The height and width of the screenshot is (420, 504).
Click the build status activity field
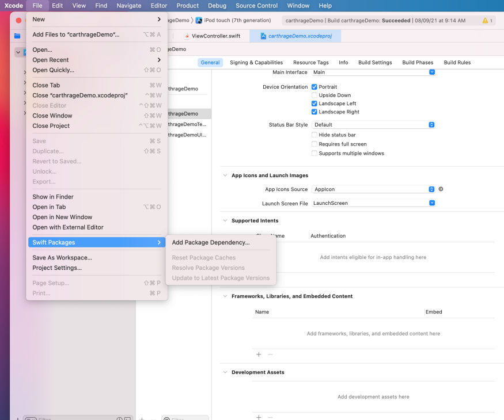click(x=388, y=21)
